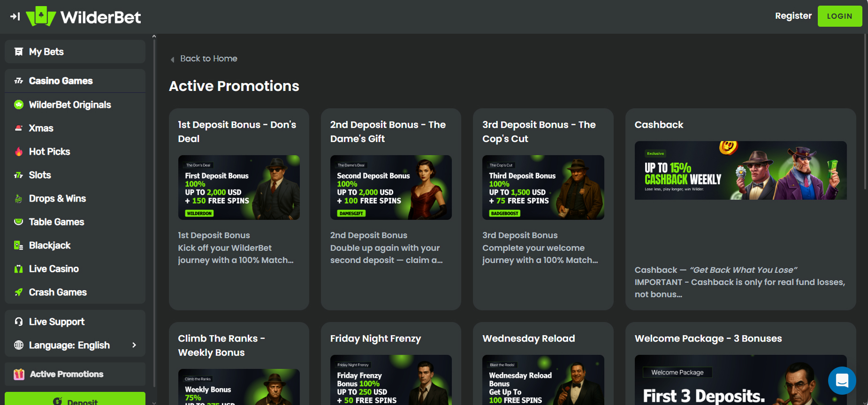
Task: Click the Live Support headset icon
Action: [19, 322]
